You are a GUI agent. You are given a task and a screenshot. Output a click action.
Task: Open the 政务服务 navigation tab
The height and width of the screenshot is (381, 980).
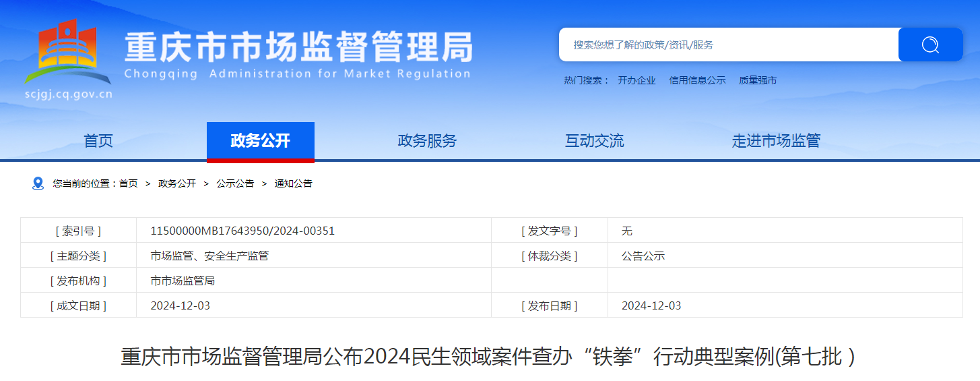(x=428, y=141)
